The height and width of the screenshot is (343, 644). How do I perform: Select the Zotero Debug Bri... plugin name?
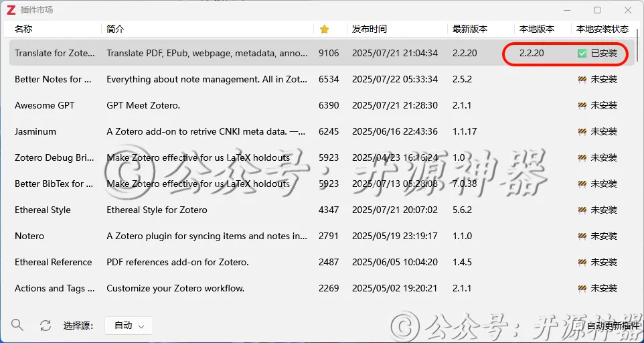tap(54, 157)
